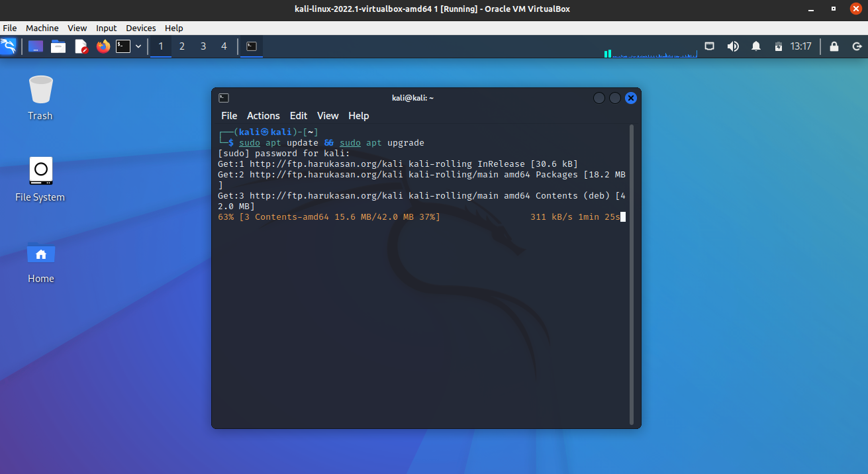Lock the screen with padlock icon

834,46
